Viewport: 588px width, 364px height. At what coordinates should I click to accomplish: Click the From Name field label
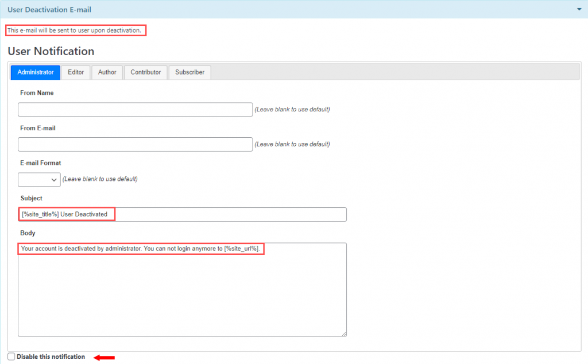coord(37,93)
